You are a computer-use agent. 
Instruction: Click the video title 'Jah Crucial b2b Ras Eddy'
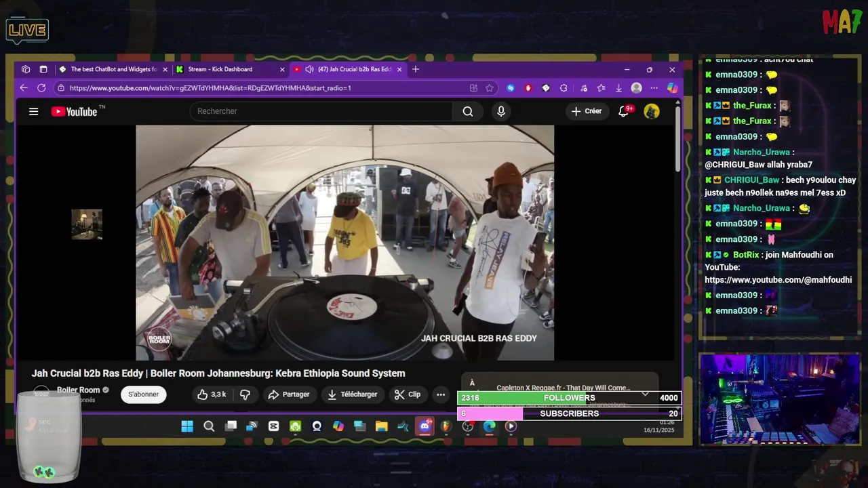click(218, 373)
